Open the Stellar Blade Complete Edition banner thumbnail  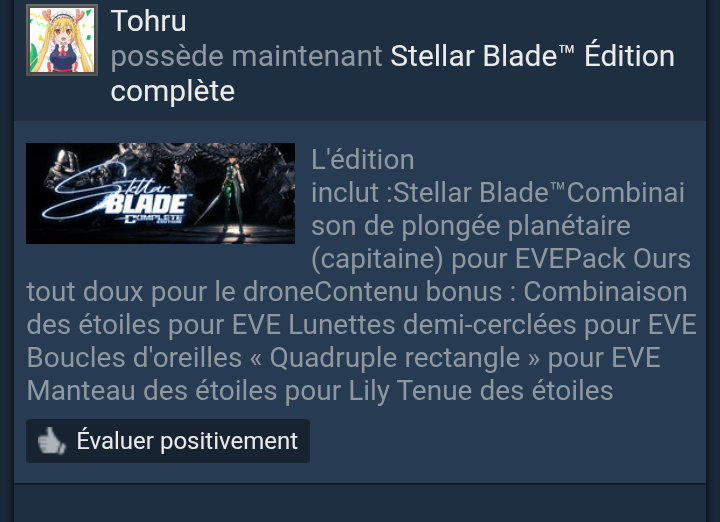(x=160, y=193)
